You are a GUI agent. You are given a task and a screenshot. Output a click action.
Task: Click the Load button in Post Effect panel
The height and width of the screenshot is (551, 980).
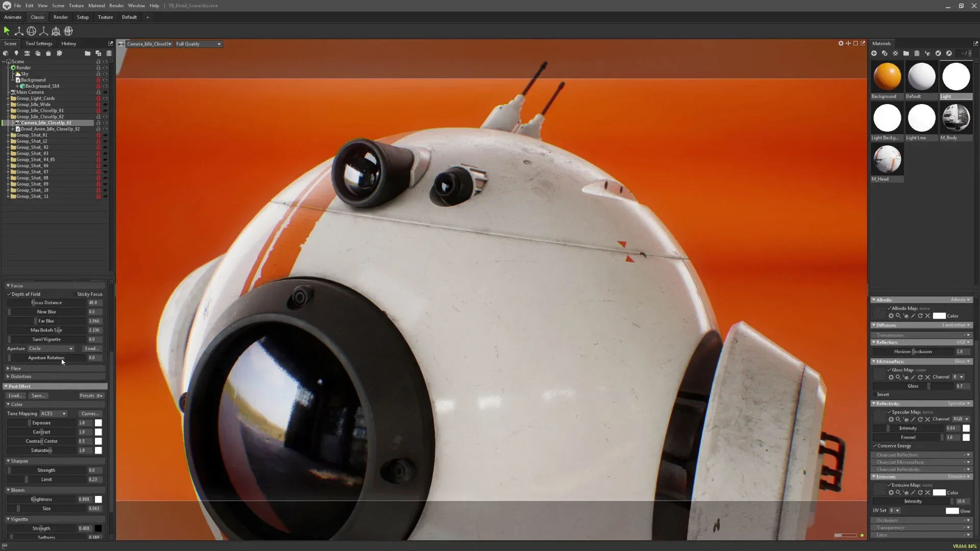15,395
